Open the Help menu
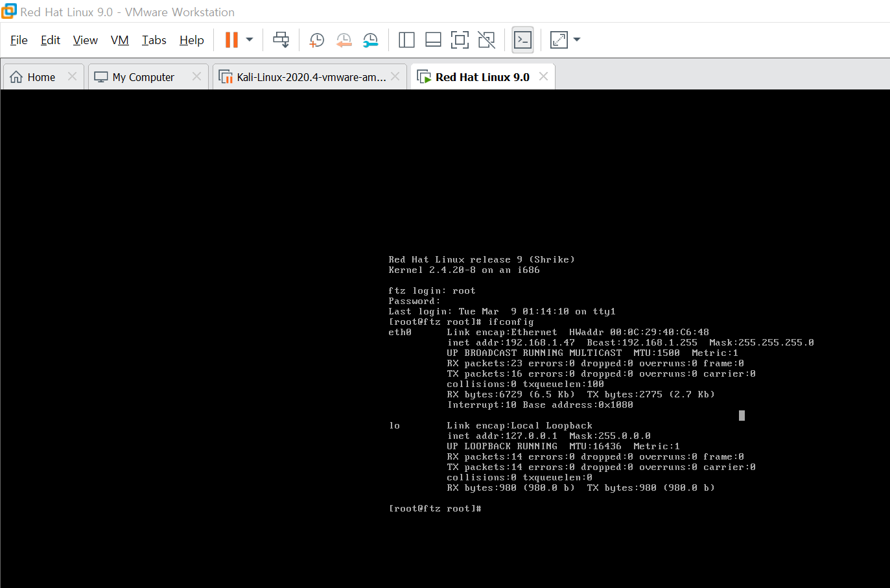The height and width of the screenshot is (588, 890). click(192, 40)
